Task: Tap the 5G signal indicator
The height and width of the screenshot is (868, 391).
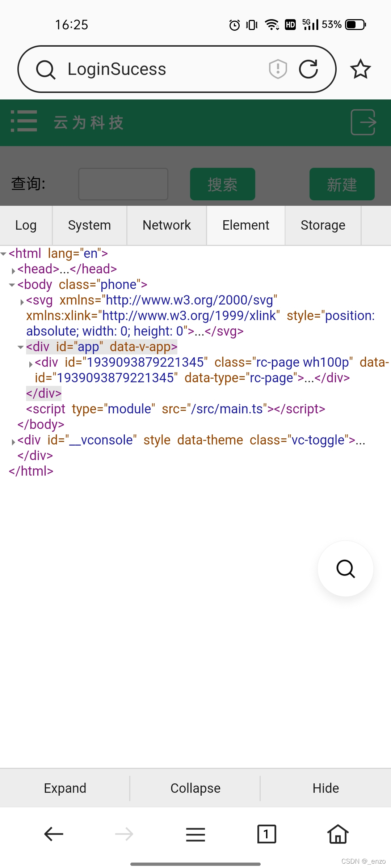Action: click(x=310, y=24)
